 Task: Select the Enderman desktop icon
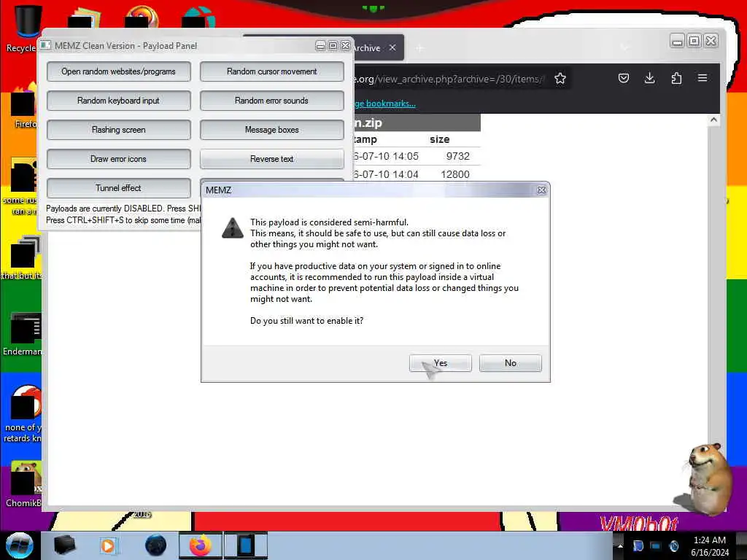coord(23,333)
